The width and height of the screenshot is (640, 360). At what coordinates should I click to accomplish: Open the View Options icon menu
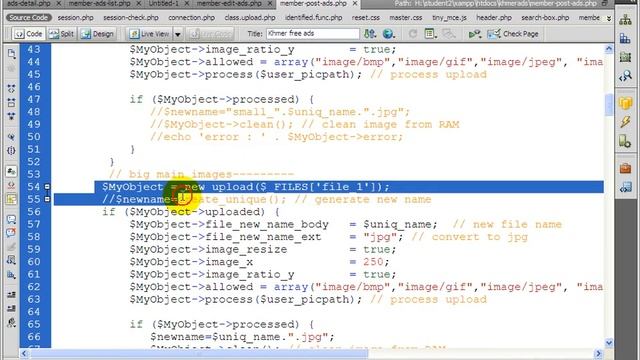tap(429, 34)
